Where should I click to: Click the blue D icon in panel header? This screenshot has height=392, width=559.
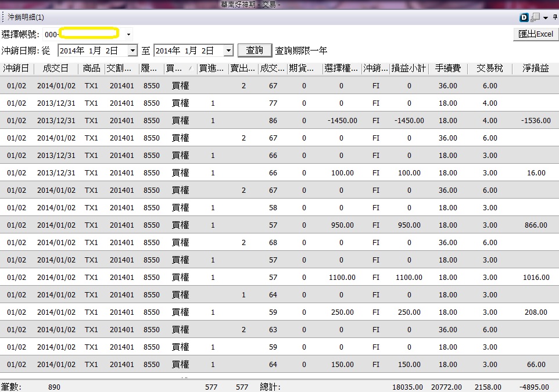pos(524,17)
